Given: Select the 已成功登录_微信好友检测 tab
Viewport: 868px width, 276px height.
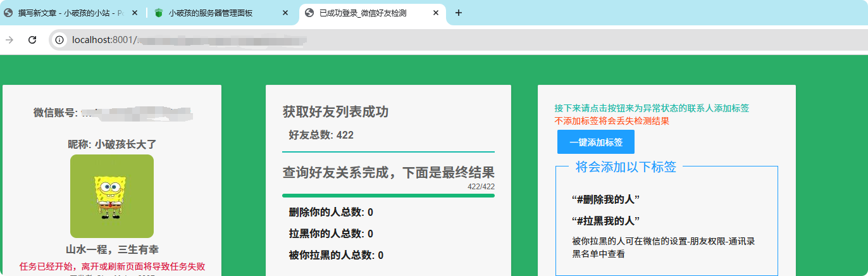Looking at the screenshot, I should [373, 13].
